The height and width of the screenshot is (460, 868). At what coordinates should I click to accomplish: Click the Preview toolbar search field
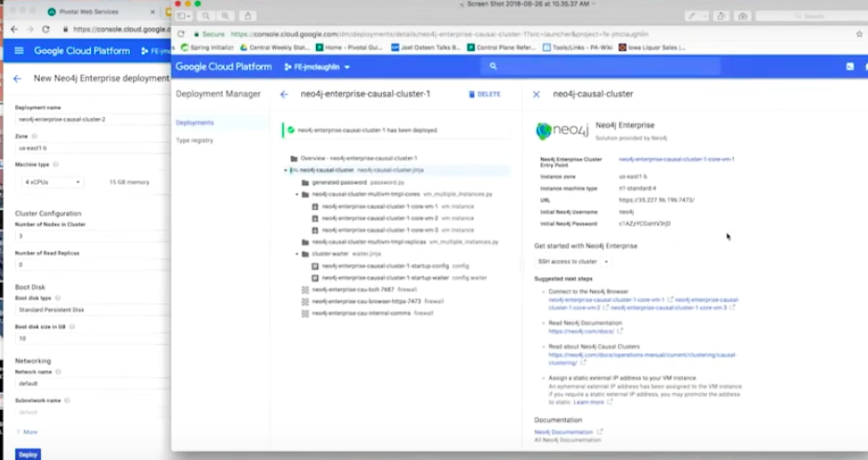pyautogui.click(x=811, y=16)
